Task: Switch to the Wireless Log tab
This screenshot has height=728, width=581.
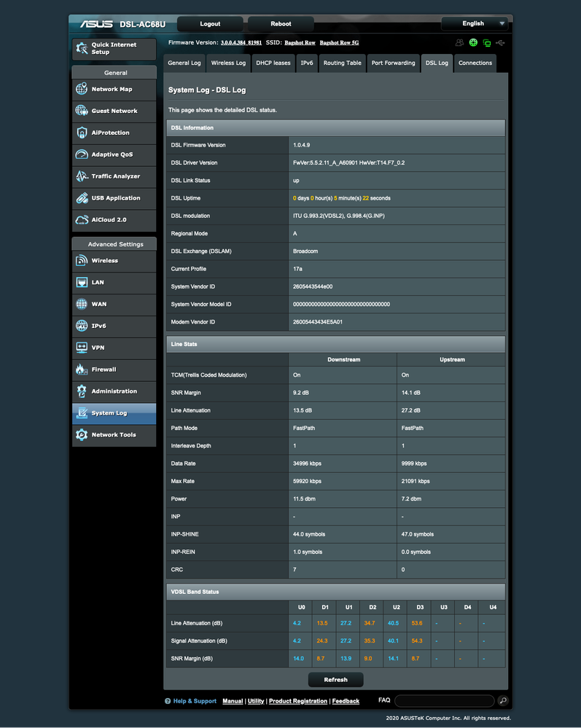Action: point(228,63)
